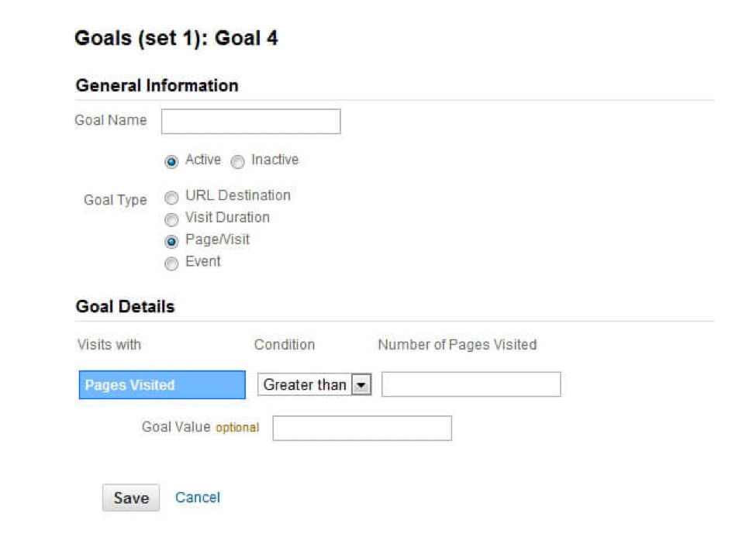Click the Number of Pages Visited field

click(470, 384)
